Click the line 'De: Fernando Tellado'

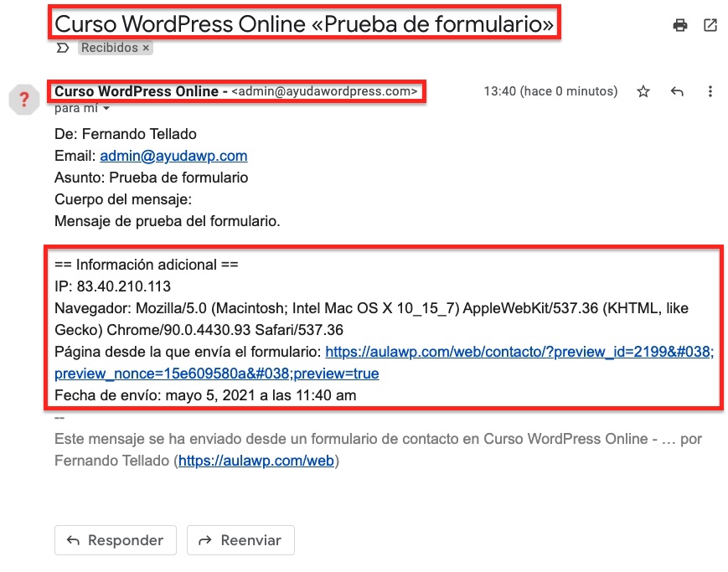point(126,134)
